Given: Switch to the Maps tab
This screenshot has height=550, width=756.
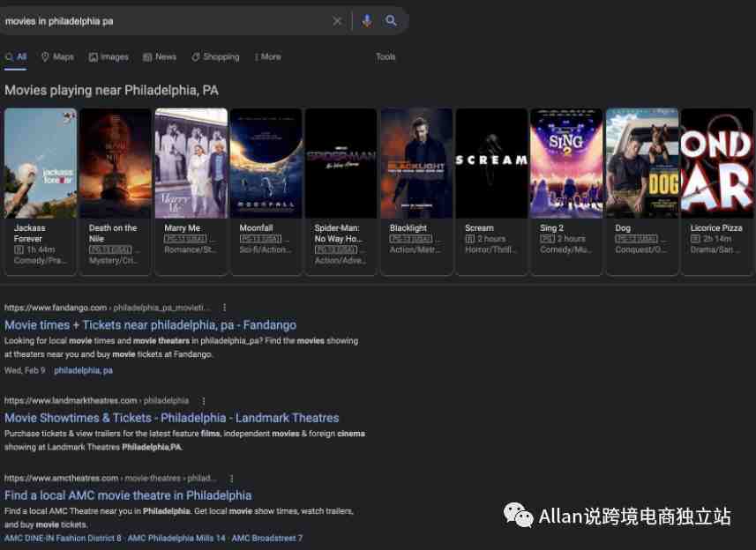Looking at the screenshot, I should point(58,56).
